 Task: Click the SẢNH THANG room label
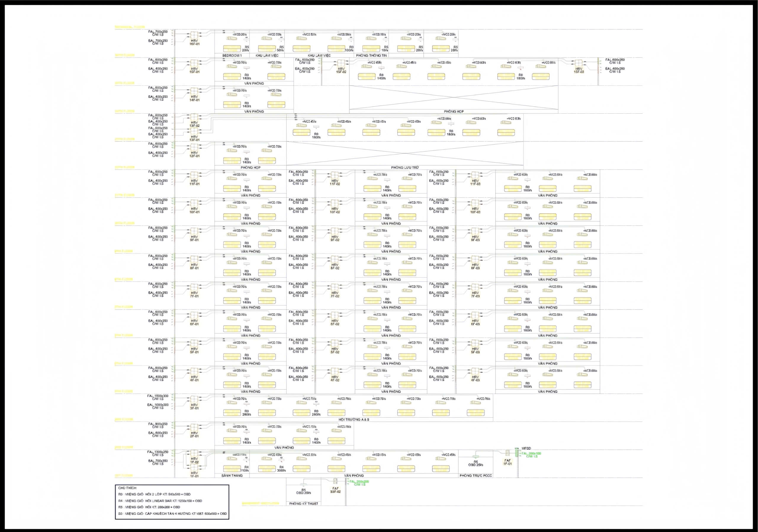coord(233,475)
